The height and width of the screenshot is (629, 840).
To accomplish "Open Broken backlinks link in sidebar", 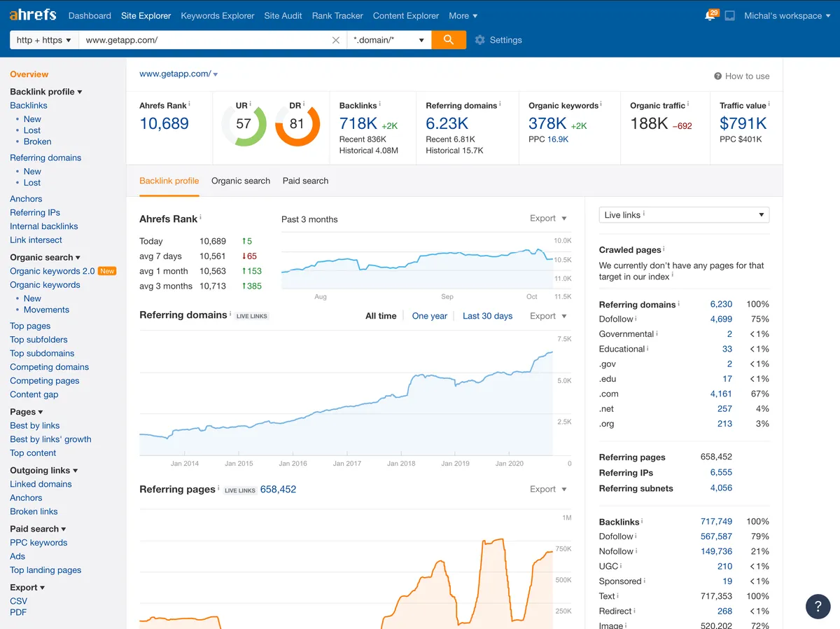I will pyautogui.click(x=38, y=141).
